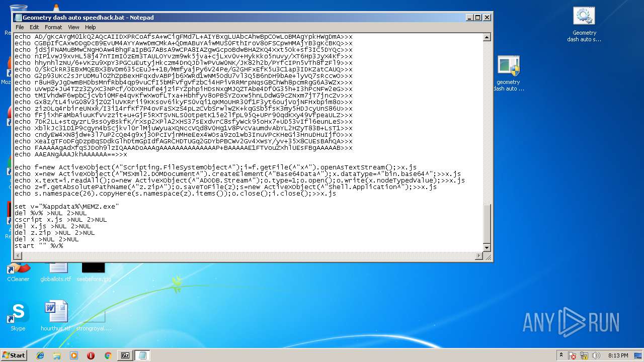
Task: Select the 'Geometry dash auto s...' desktop icon
Action: pyautogui.click(x=584, y=24)
